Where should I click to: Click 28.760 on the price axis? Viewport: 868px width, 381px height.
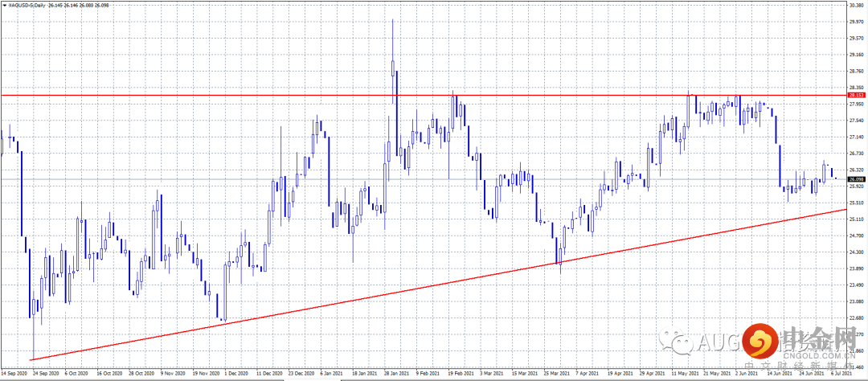coord(857,71)
